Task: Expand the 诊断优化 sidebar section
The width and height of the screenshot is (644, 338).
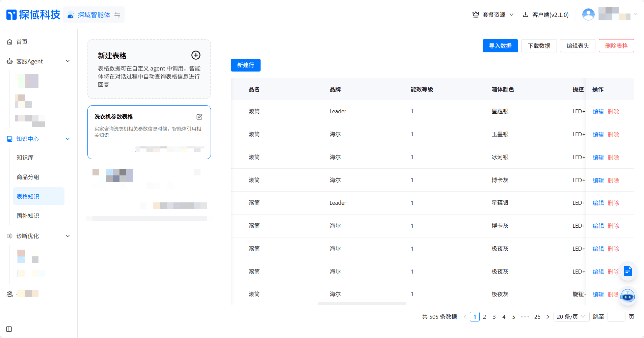Action: point(68,236)
